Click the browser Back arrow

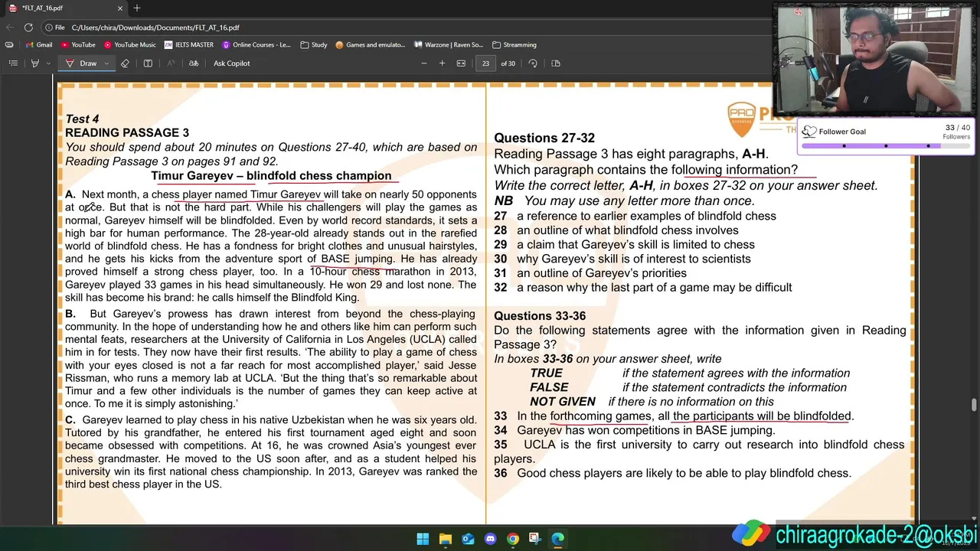coord(9,28)
